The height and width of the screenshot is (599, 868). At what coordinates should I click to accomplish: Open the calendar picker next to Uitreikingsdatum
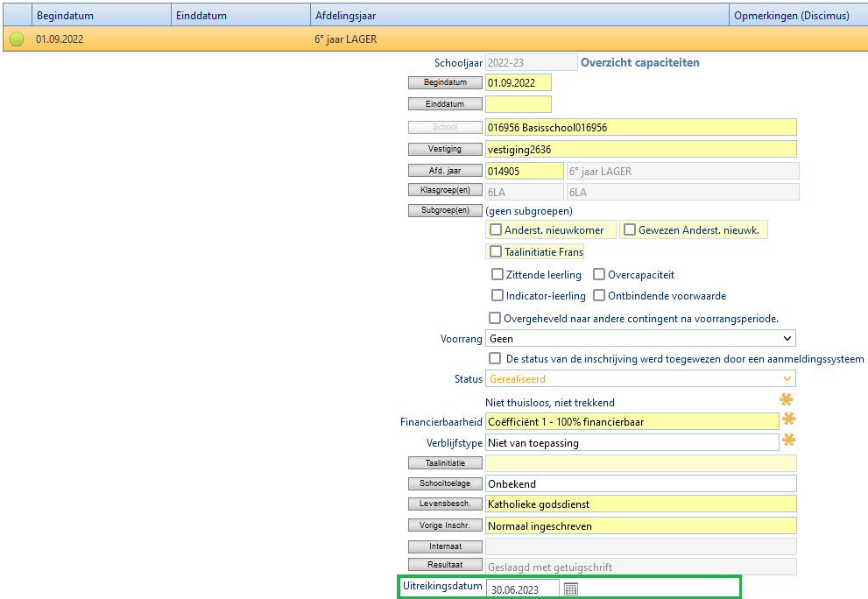click(571, 589)
